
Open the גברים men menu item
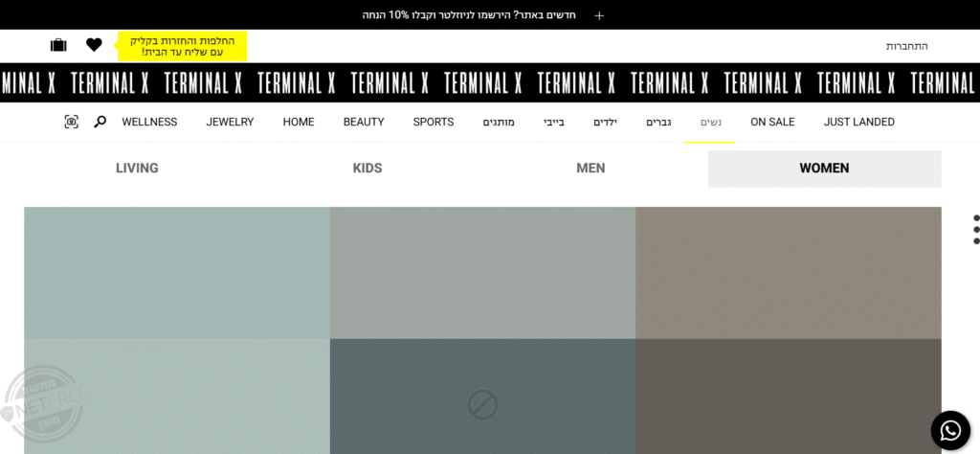[658, 122]
